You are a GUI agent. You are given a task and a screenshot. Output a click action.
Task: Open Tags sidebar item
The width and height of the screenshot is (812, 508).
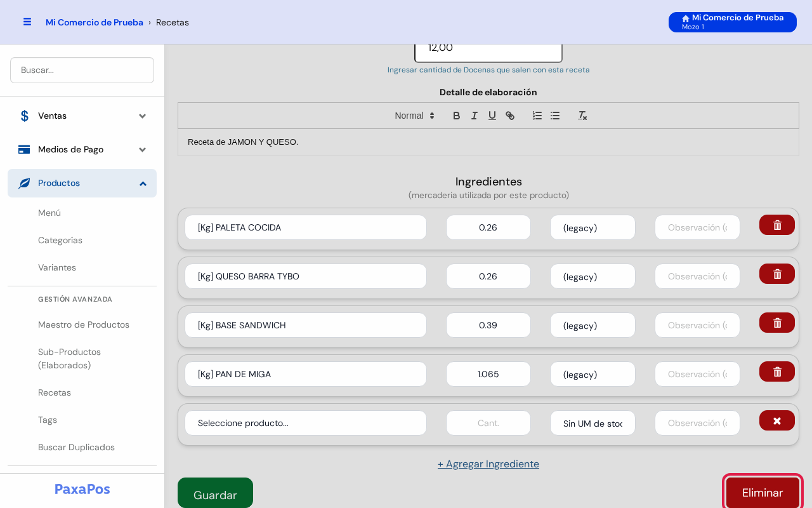tap(48, 420)
